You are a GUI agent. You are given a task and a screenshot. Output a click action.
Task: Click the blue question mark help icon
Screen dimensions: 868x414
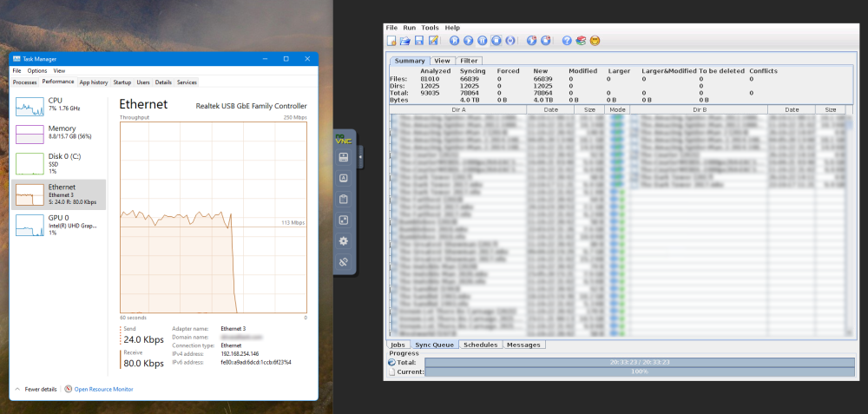coord(566,41)
